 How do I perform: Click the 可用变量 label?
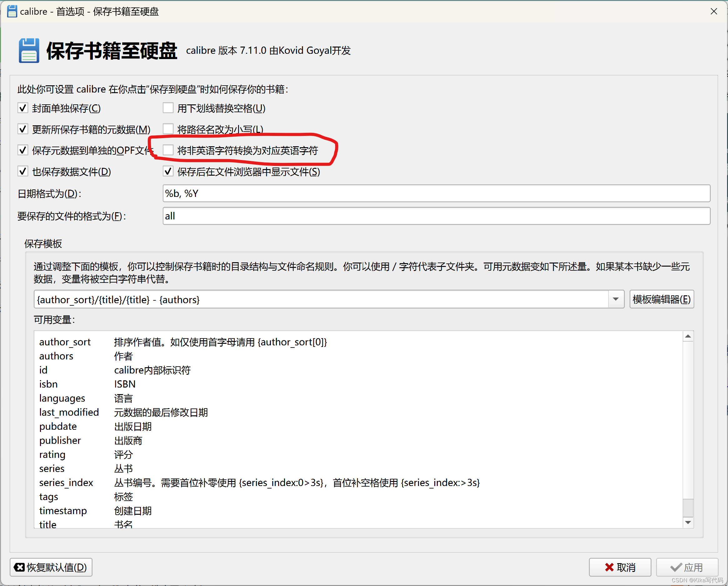coord(54,319)
